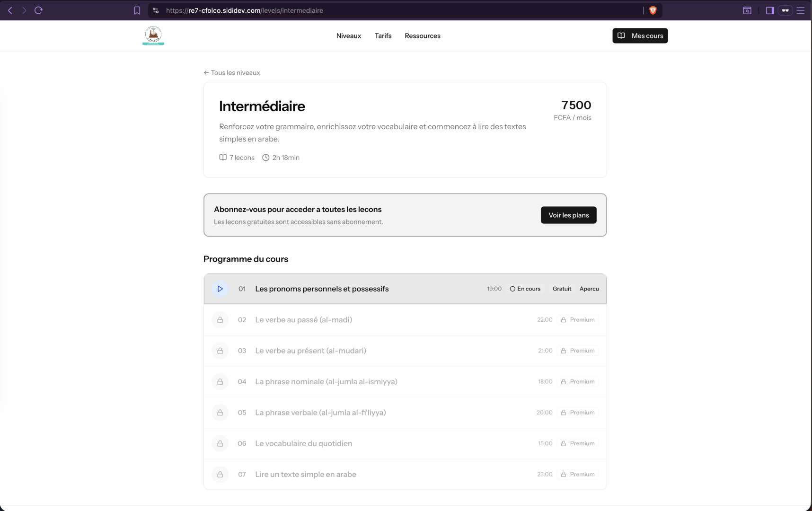The width and height of the screenshot is (812, 511).
Task: Click the clock icon beside 2h 18min
Action: click(x=265, y=158)
